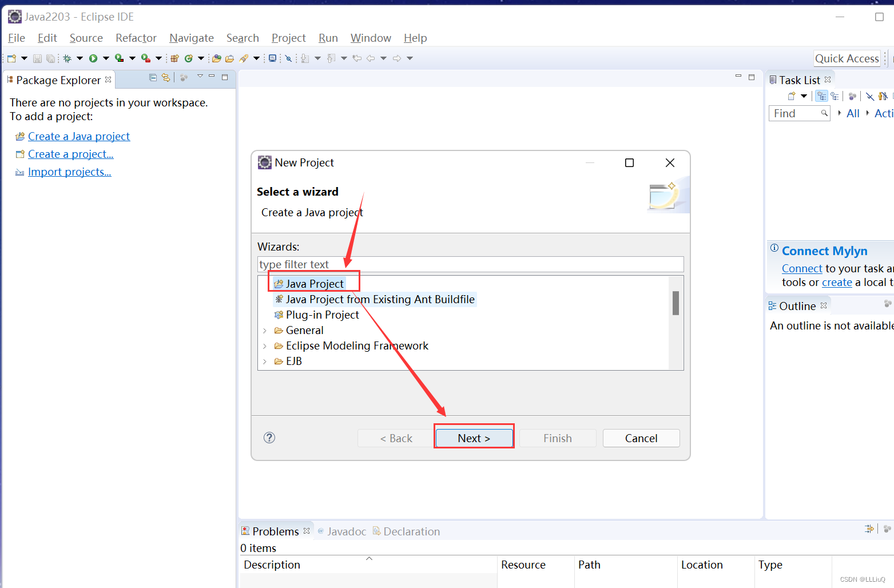Expand the EJB folder in Wizards
Screen dimensions: 894x588
(265, 361)
